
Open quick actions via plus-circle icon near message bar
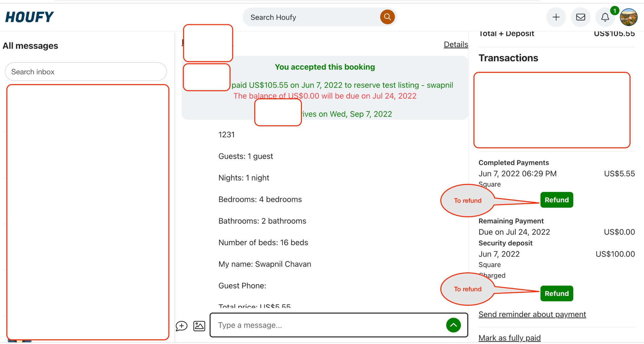(181, 326)
